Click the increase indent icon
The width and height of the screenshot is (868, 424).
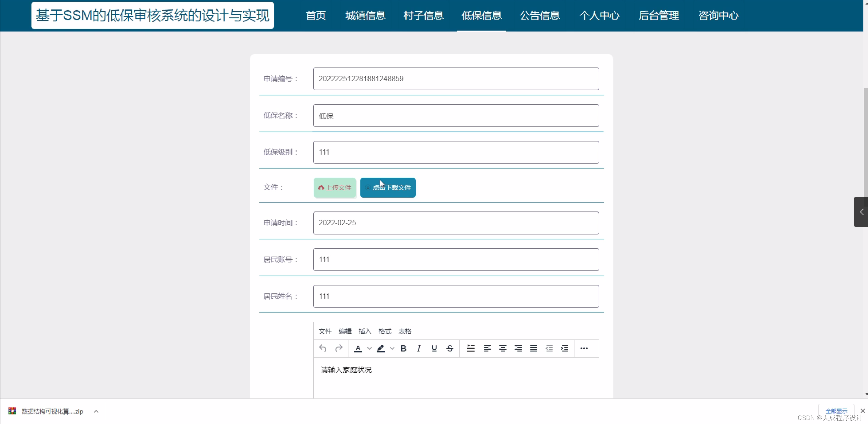564,348
